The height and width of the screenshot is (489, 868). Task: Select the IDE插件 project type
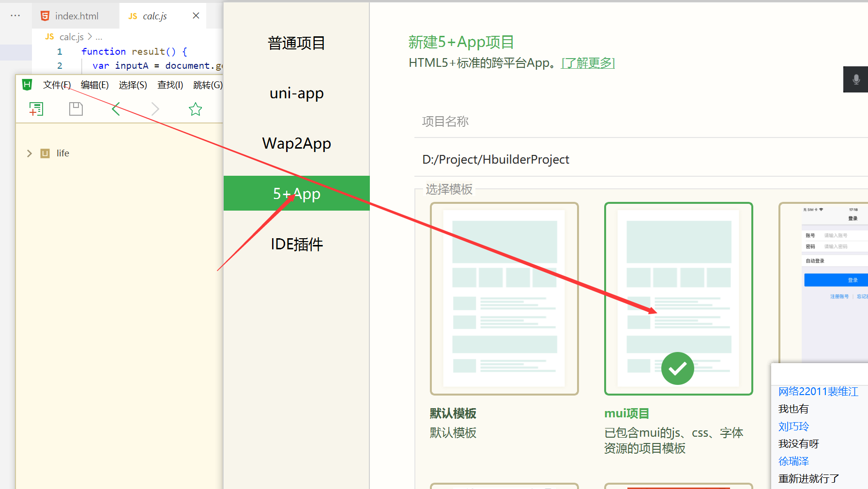tap(296, 244)
